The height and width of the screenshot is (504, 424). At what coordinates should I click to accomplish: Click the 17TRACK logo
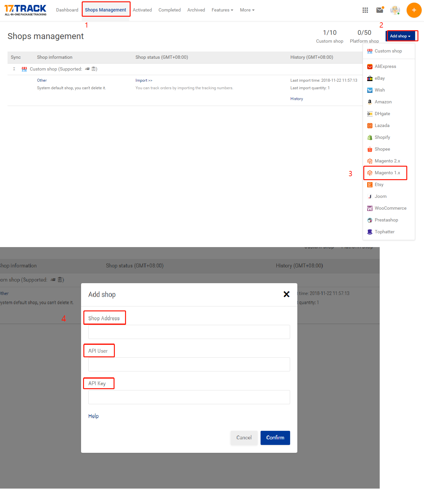pos(26,10)
